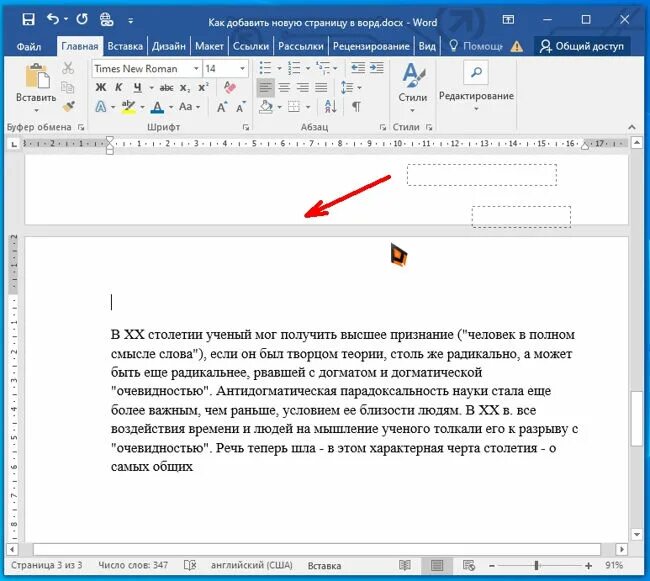Click the Общий доступ button

coord(582,46)
